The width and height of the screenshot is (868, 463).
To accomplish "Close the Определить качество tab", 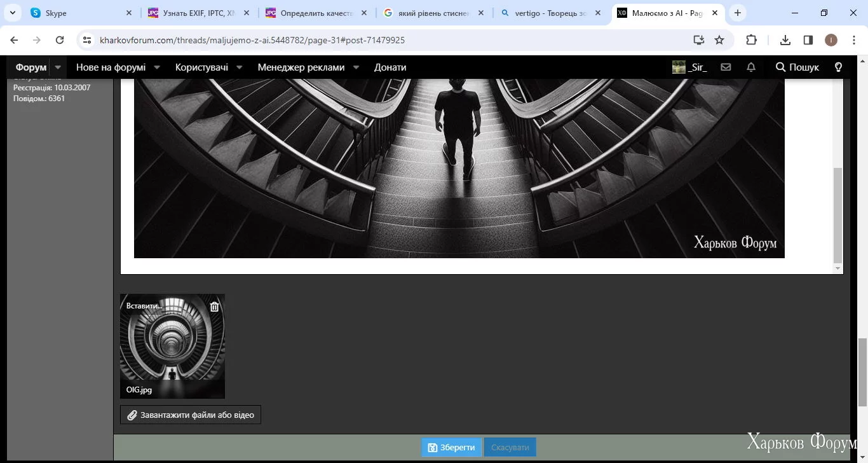I will pos(365,13).
